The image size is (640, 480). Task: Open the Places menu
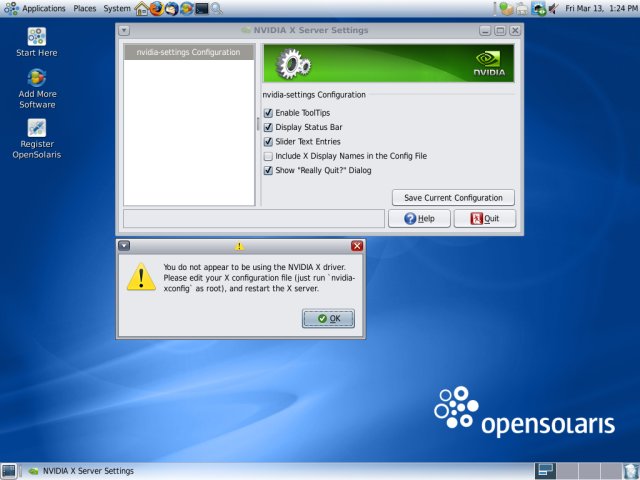click(x=84, y=8)
